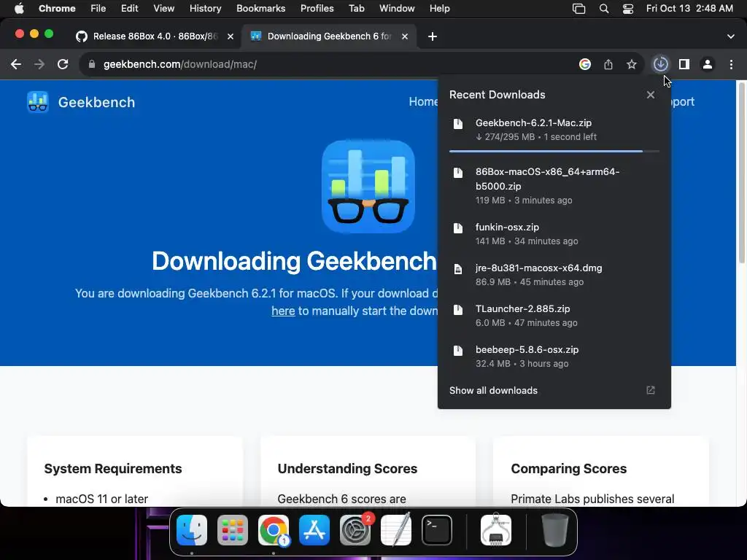Screen dimensions: 747x560
Task: Close the Downloading Geekbench 6 tab
Action: tap(405, 36)
